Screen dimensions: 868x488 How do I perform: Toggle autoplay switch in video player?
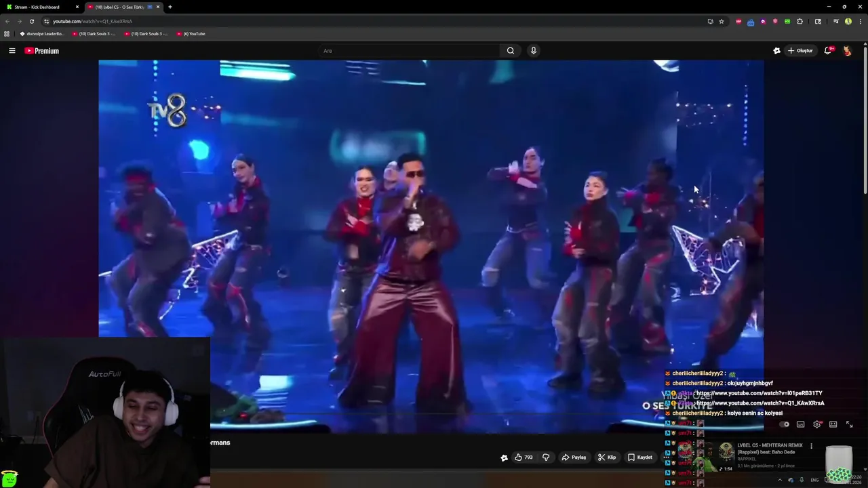point(785,424)
